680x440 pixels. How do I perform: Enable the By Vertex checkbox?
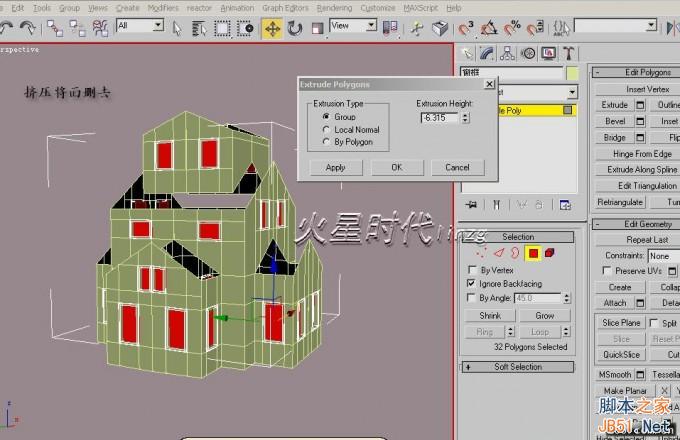(x=472, y=270)
